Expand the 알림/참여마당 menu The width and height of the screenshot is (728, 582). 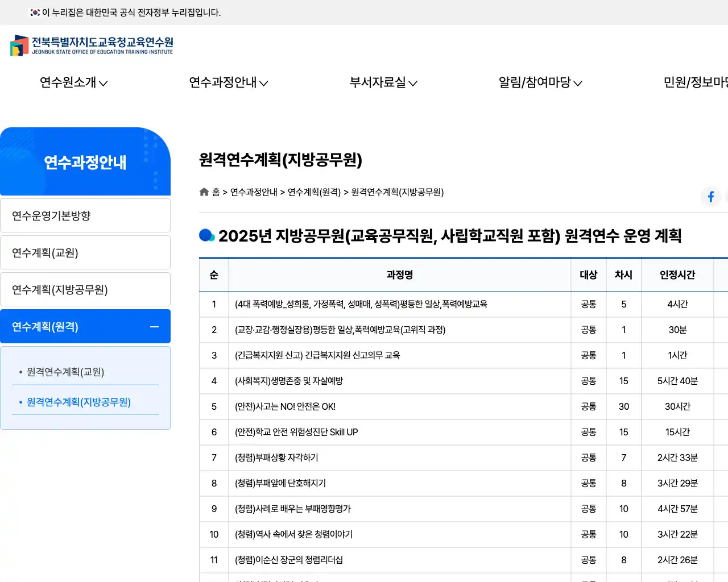tap(540, 82)
